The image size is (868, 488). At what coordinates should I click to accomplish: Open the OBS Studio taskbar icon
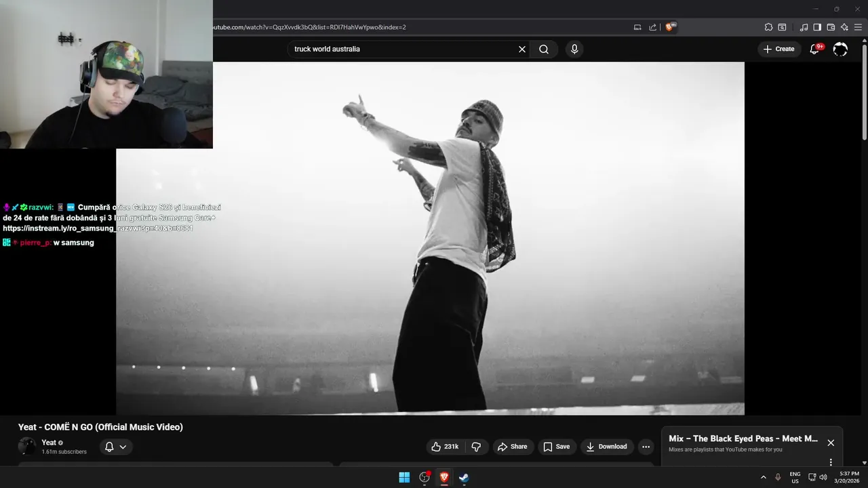tap(425, 477)
